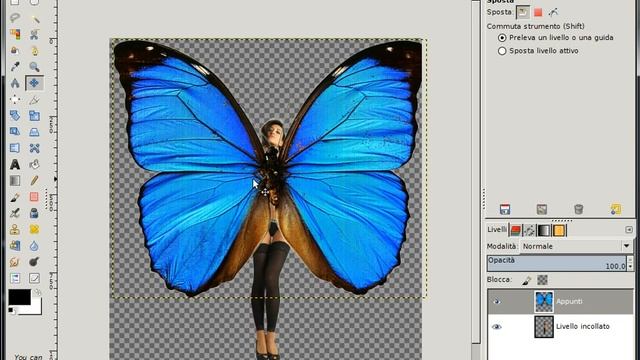Select the Blur/Sharpen droplet tool
This screenshot has width=640, height=360.
pos(34,245)
